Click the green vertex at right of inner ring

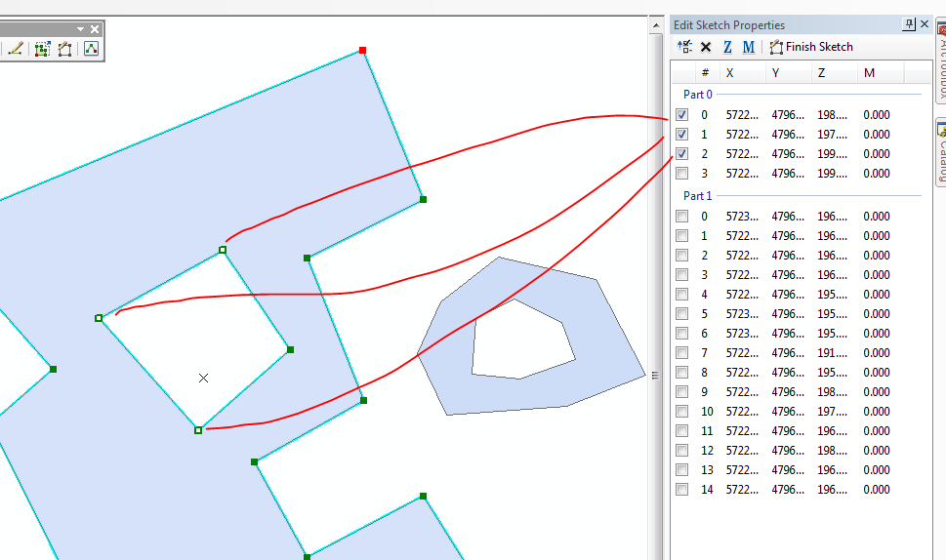coord(290,349)
